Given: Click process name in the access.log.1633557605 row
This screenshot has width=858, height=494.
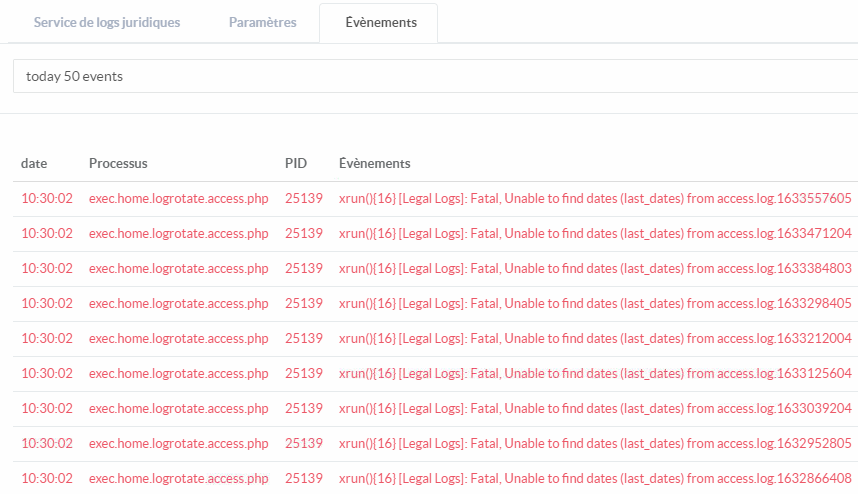Looking at the screenshot, I should coord(178,199).
